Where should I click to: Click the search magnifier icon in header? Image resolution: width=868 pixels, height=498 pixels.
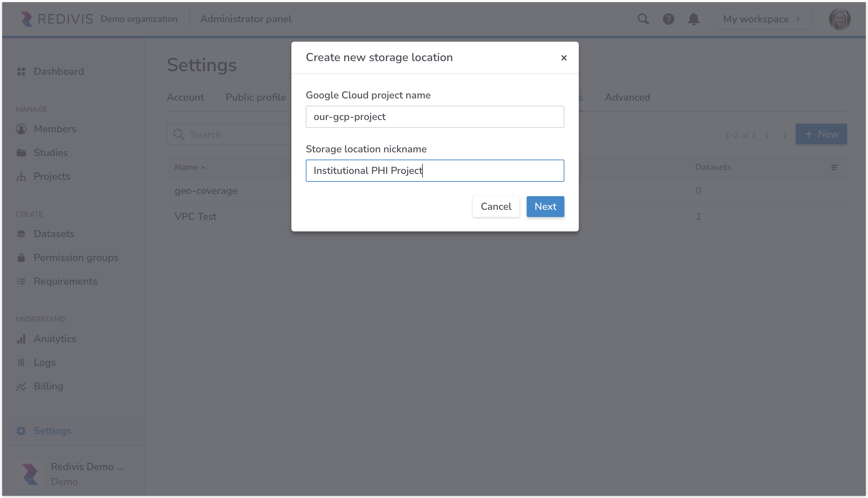643,19
